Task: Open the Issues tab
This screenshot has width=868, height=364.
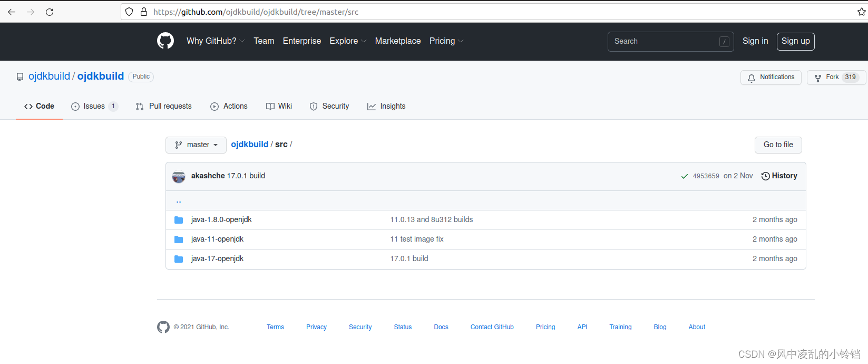Action: (x=94, y=106)
